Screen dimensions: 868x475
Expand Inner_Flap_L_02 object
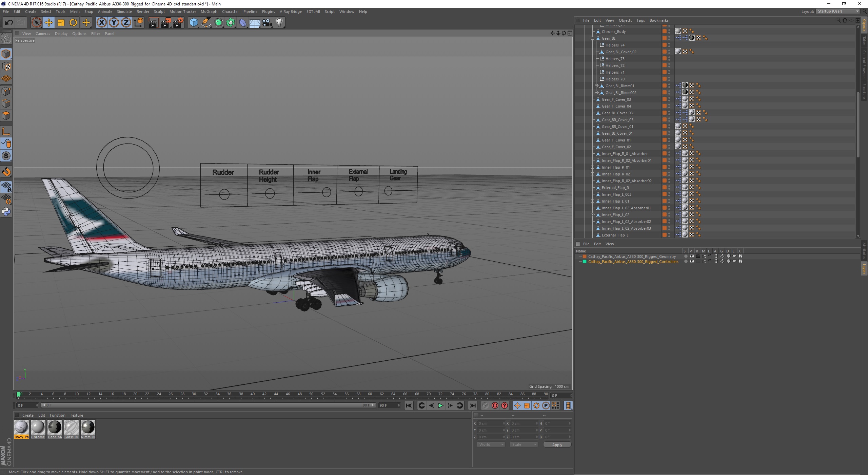point(593,215)
